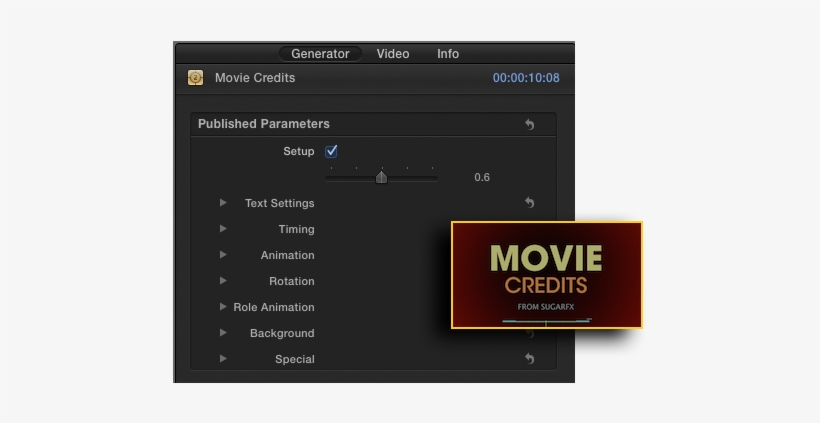The height and width of the screenshot is (423, 820).
Task: Reset Published Parameters with arrow icon
Action: click(530, 124)
